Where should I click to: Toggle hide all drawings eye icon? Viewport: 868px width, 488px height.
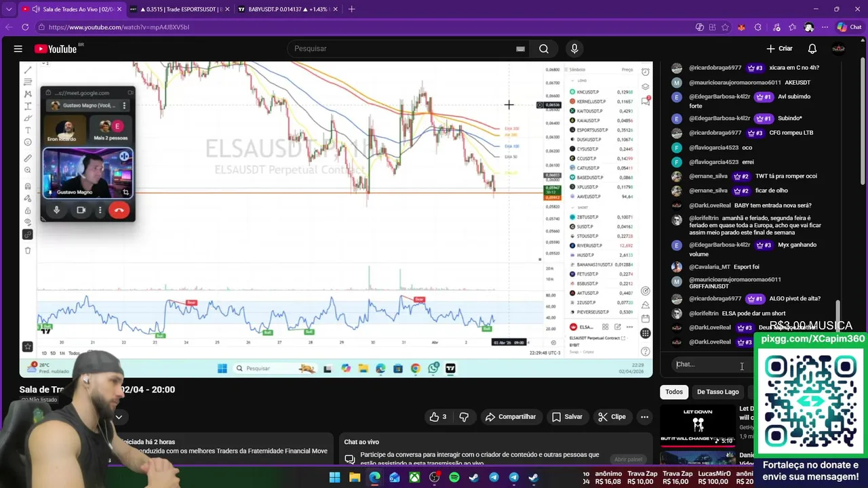tap(28, 222)
